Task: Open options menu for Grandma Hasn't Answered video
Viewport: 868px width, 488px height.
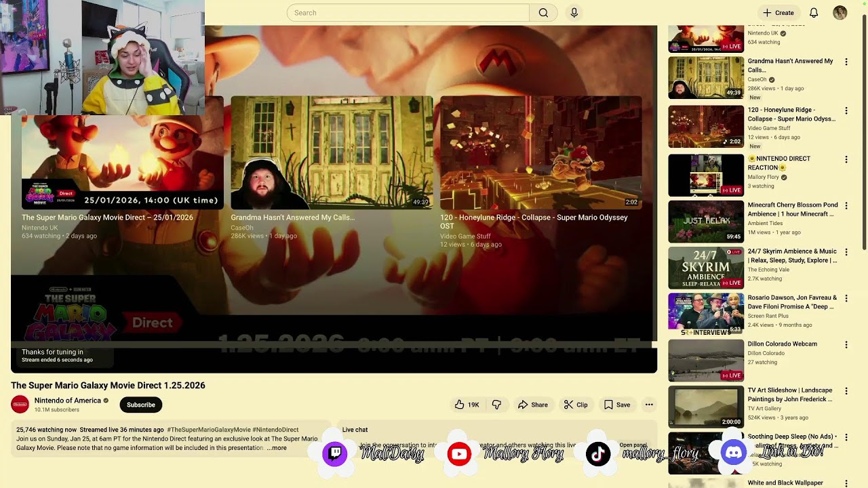Action: (x=846, y=62)
